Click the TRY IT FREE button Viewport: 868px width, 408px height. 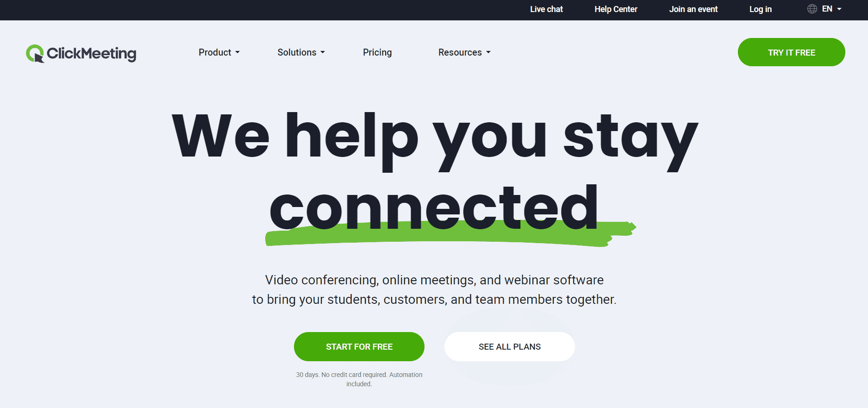click(x=791, y=52)
